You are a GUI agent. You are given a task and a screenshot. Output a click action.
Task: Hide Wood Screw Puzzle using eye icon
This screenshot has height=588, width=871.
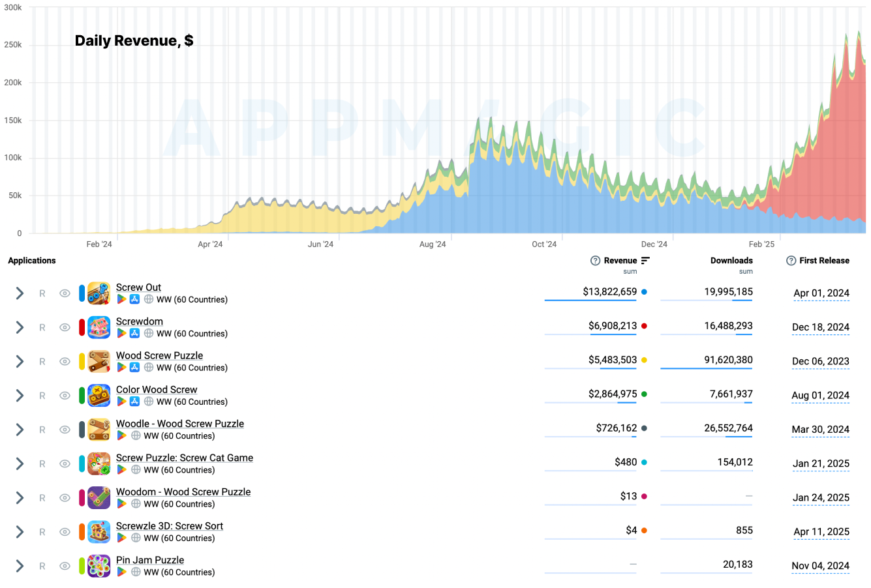(x=65, y=362)
